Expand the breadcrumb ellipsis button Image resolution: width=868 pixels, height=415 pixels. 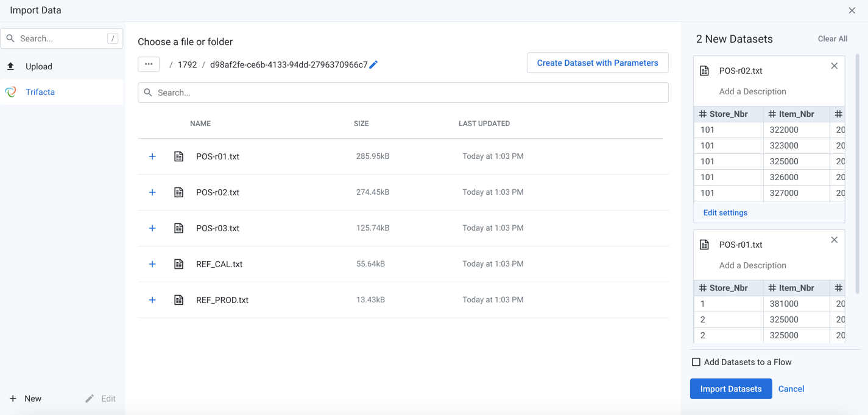click(x=149, y=65)
